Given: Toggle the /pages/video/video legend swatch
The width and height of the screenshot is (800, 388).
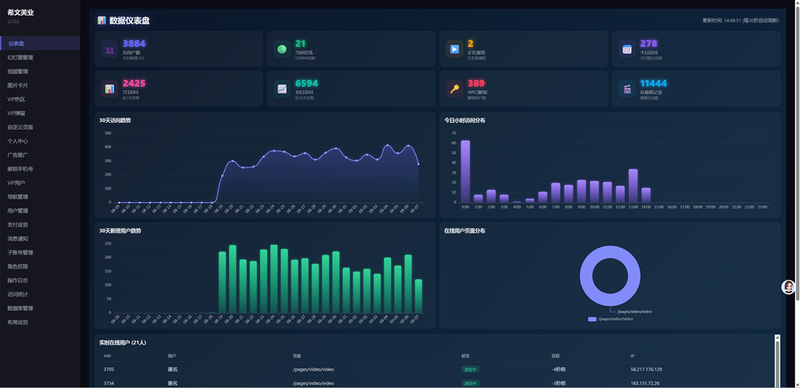Looking at the screenshot, I should point(592,319).
